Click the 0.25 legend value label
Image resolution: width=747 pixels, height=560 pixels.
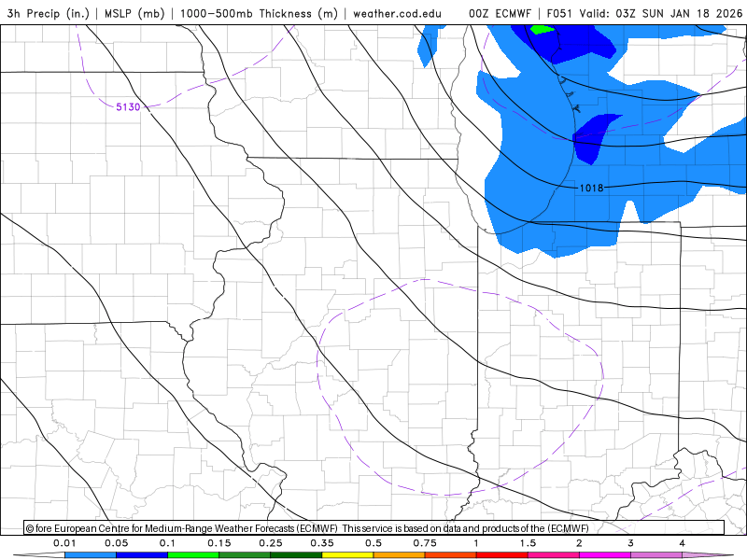(271, 543)
